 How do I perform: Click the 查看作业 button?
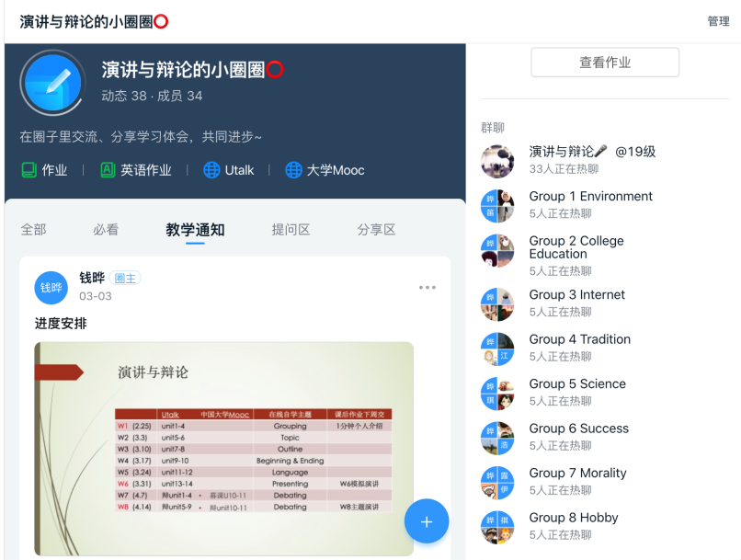click(x=605, y=63)
